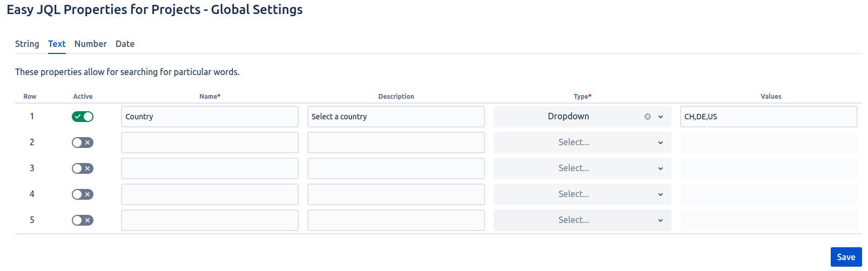This screenshot has height=271, width=868.
Task: Go to the Date tab
Action: (x=125, y=44)
